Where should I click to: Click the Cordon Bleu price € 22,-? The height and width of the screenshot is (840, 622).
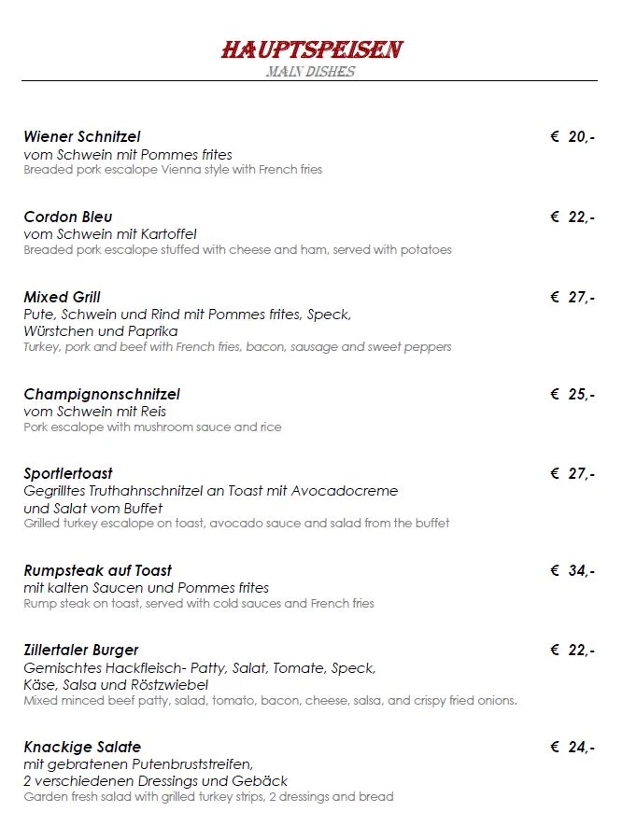pos(573,217)
